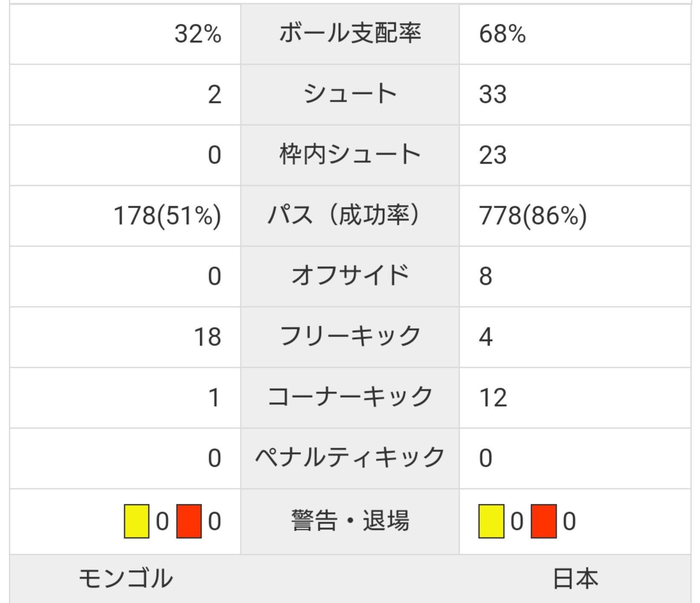This screenshot has height=603, width=700.
Task: Select the ボール支配率 stat label
Action: click(350, 34)
